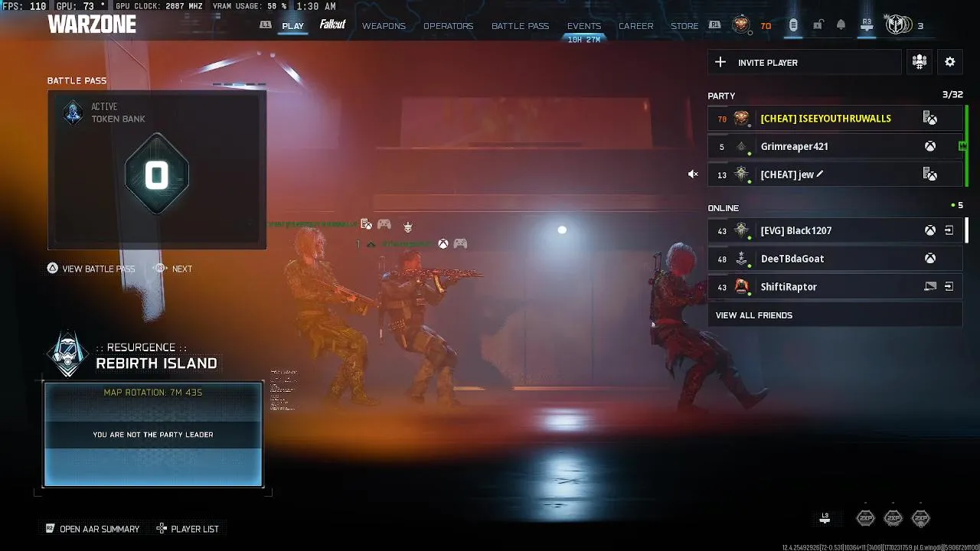Screen dimensions: 980x551
Task: Open the STORE tab
Action: click(x=684, y=26)
